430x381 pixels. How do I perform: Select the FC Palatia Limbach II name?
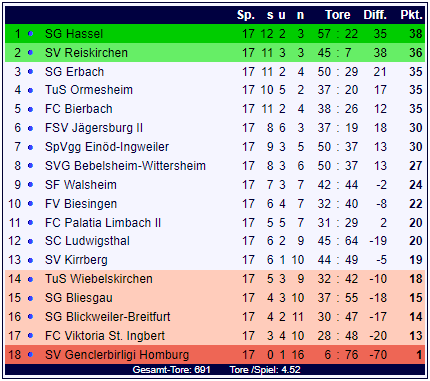click(x=103, y=223)
